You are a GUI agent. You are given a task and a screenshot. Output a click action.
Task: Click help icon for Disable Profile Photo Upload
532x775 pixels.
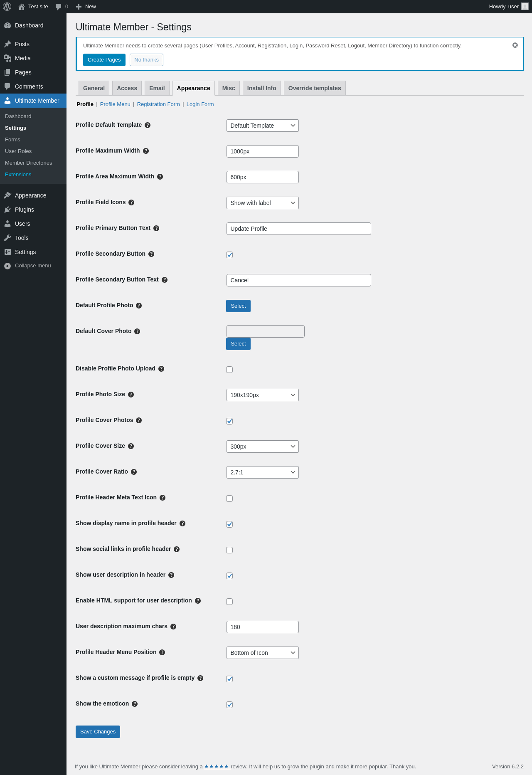(161, 369)
